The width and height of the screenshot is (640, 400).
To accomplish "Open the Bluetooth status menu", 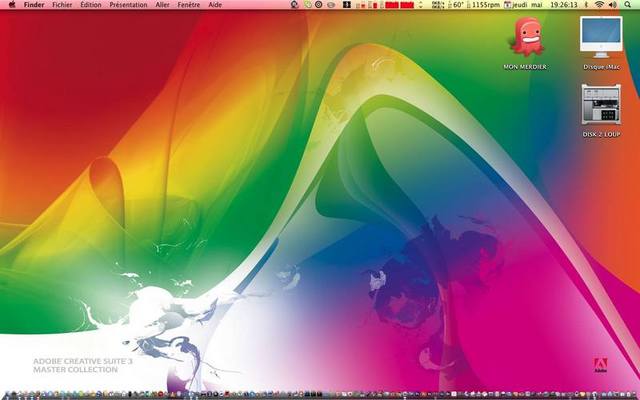I will point(586,5).
